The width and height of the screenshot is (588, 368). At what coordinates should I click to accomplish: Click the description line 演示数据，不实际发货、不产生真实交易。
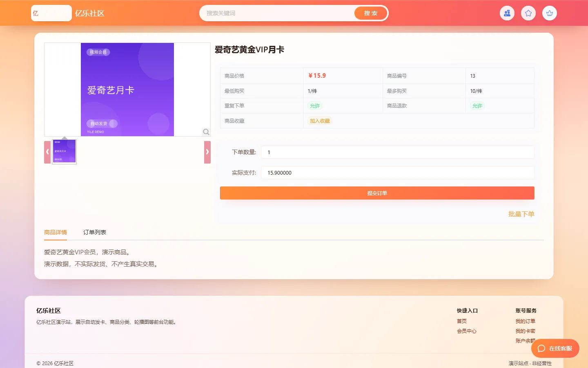tap(102, 264)
